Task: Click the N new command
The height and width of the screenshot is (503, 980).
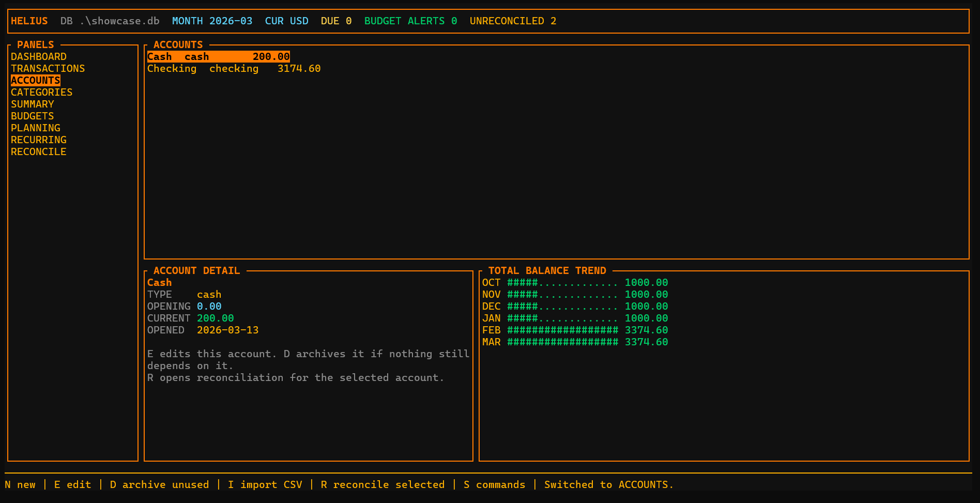Action: coord(21,484)
